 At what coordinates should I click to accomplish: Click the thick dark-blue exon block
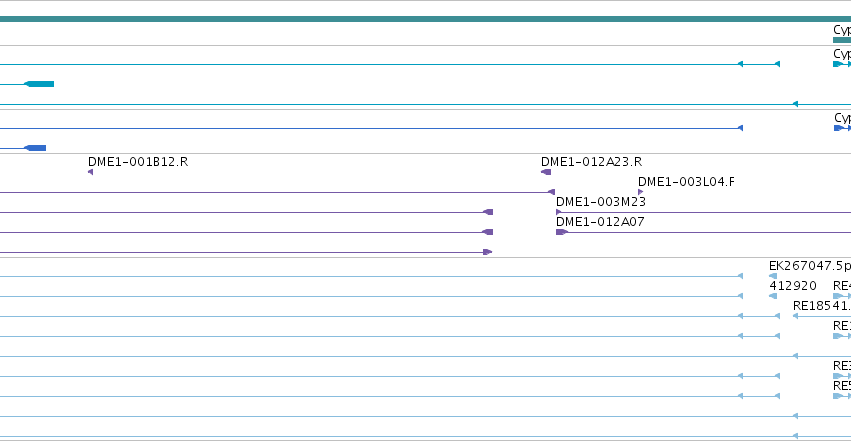pos(35,148)
